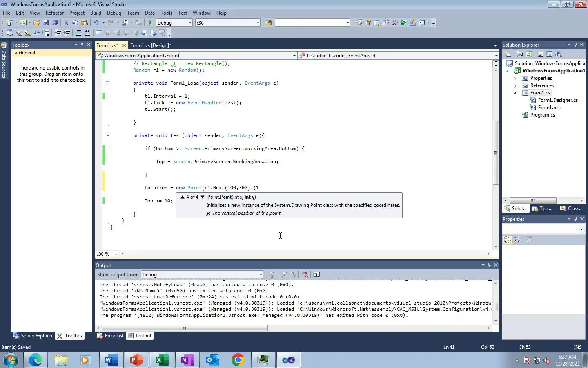Image resolution: width=588 pixels, height=368 pixels.
Task: Open the Tools menu
Action: [x=166, y=13]
